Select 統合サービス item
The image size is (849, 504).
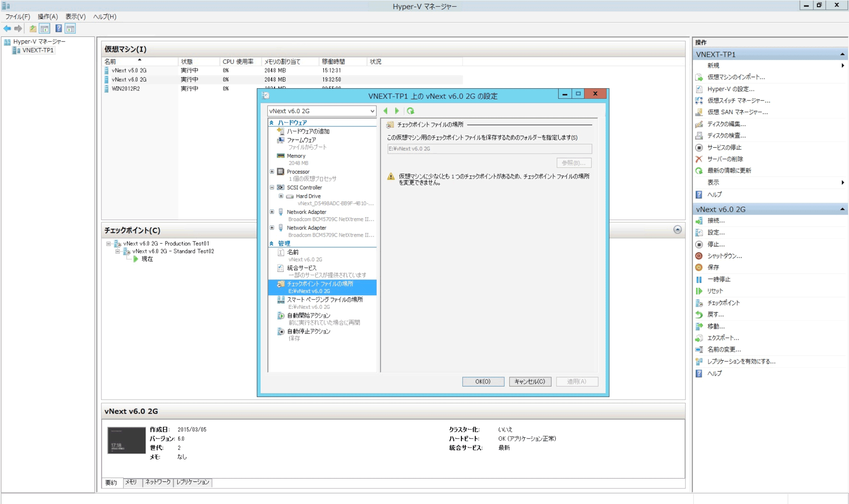click(301, 268)
